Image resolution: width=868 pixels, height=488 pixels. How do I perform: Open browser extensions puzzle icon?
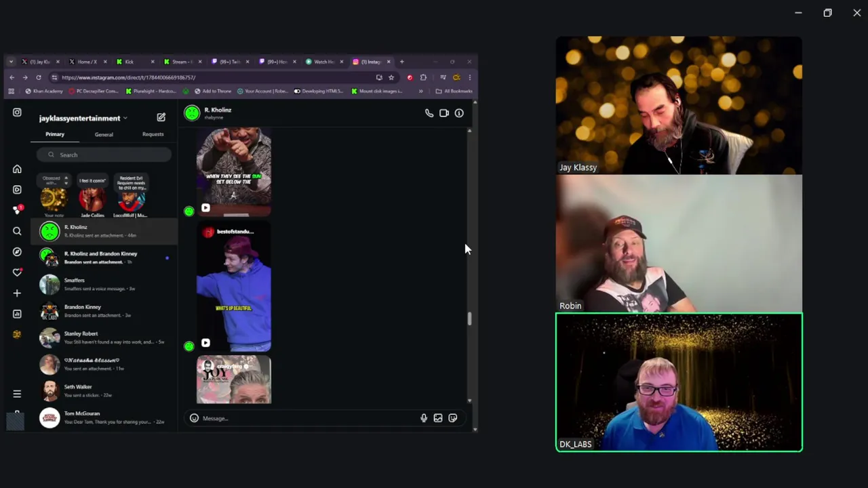[423, 77]
